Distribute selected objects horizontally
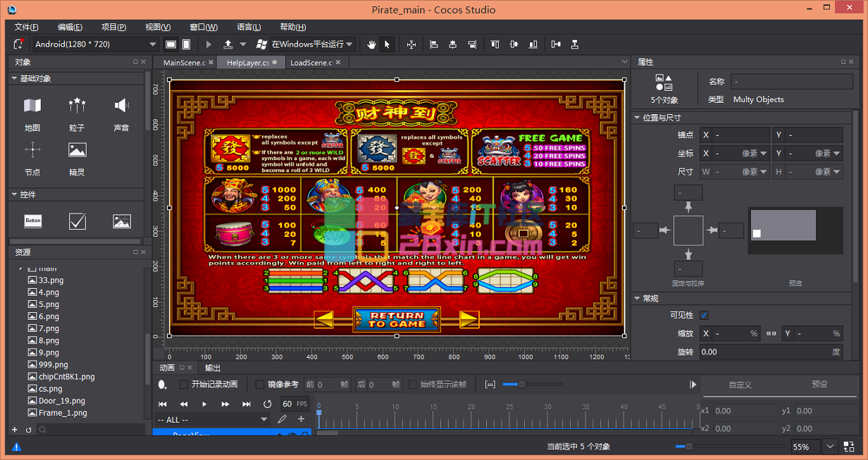Screen dimensions: 868x460 (557, 44)
